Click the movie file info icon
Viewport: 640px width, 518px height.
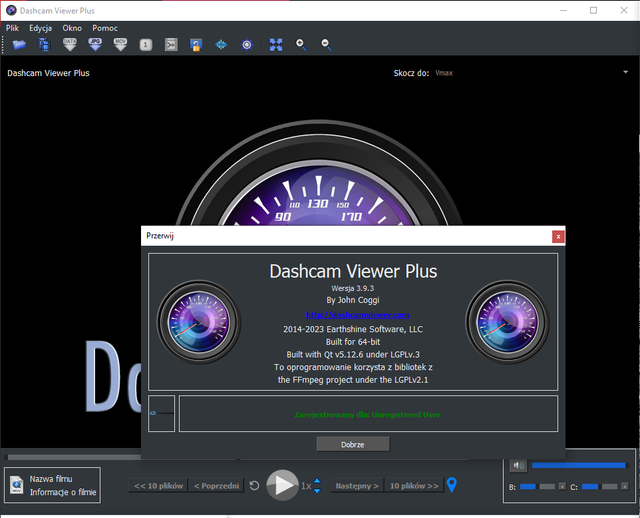pos(17,485)
